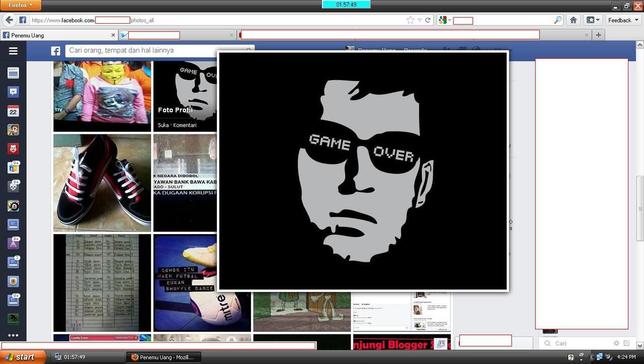
Task: Click tag-photo overlay icon on Blogger thumbnail
Action: [441, 343]
